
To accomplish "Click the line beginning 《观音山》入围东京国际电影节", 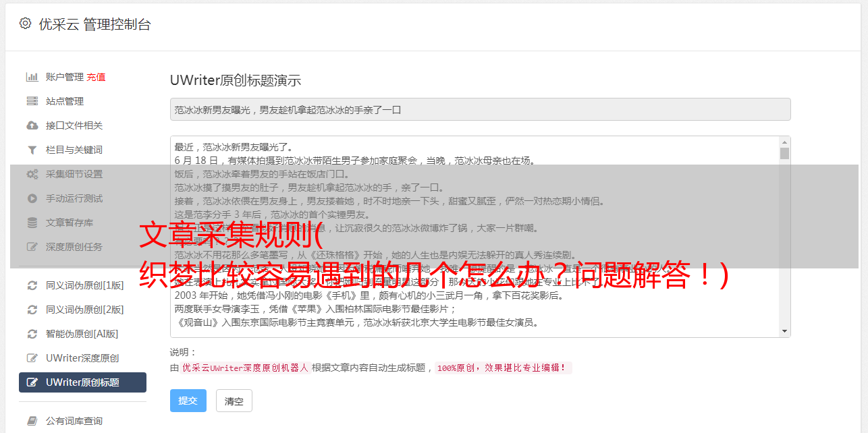I will pos(356,322).
